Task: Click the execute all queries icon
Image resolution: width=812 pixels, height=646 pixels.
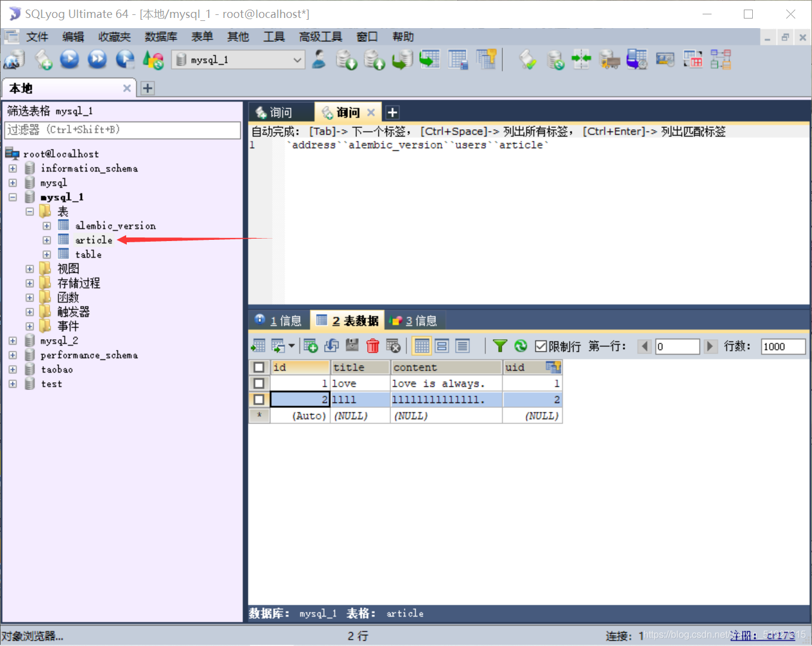Action: coord(97,59)
